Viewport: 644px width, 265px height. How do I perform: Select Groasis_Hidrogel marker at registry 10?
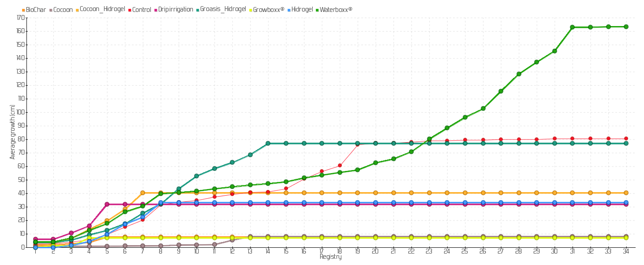coord(196,176)
